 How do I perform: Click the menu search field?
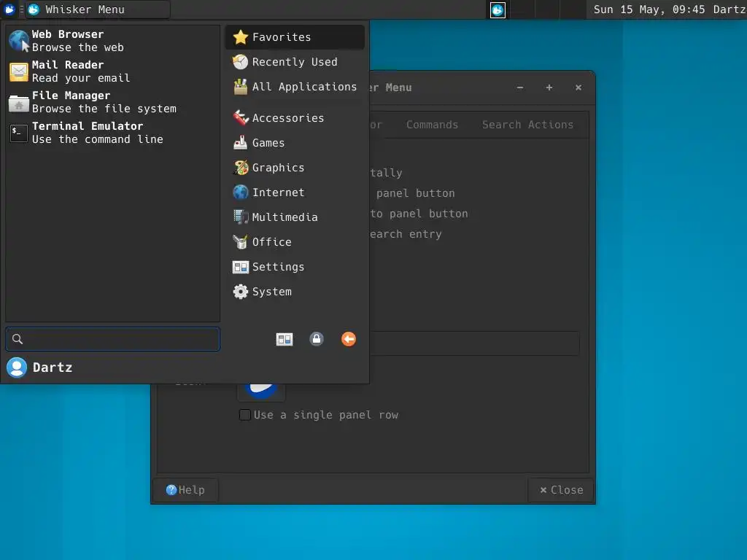coord(113,339)
